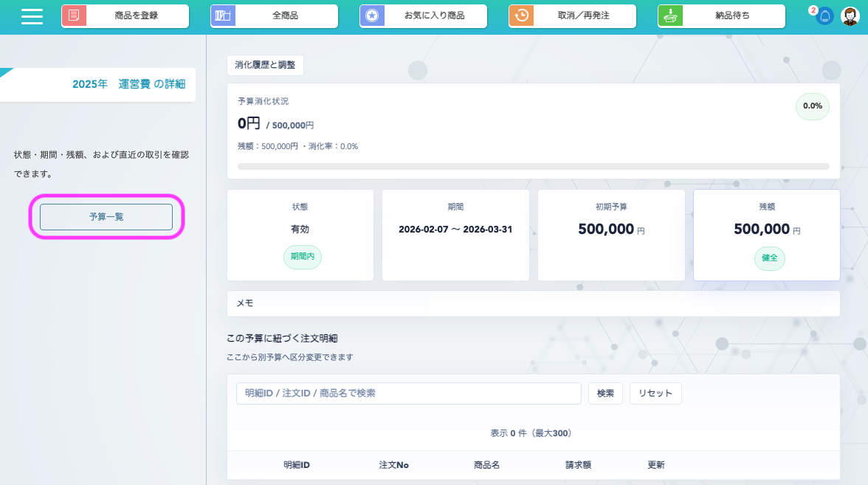Click the blue 全商品 icon
The width and height of the screenshot is (868, 485).
[223, 16]
